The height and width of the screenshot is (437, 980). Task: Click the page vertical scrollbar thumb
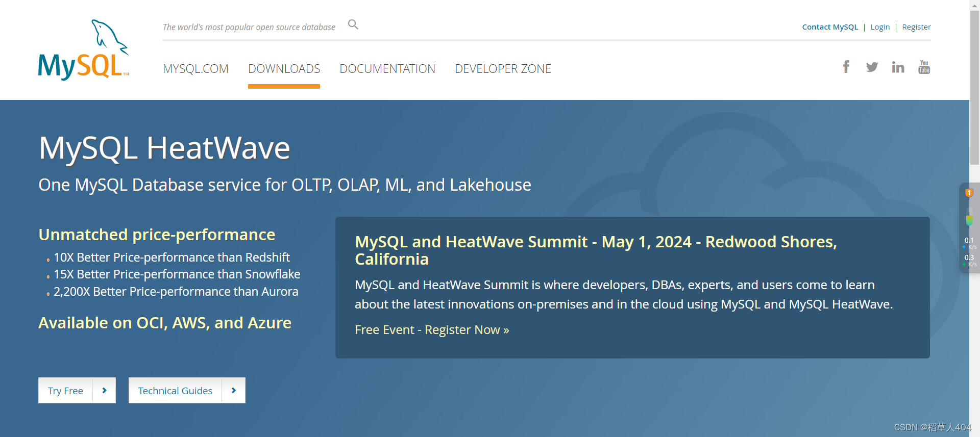(975, 87)
